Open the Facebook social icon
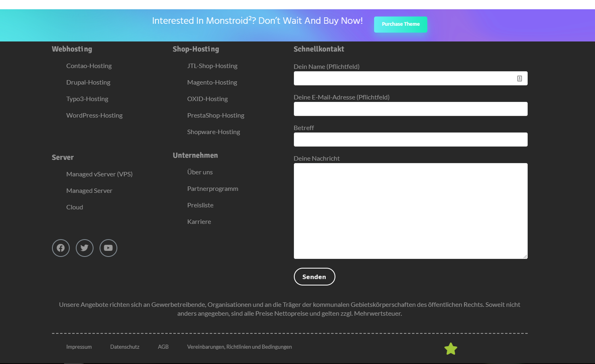This screenshot has width=595, height=364. (61, 248)
